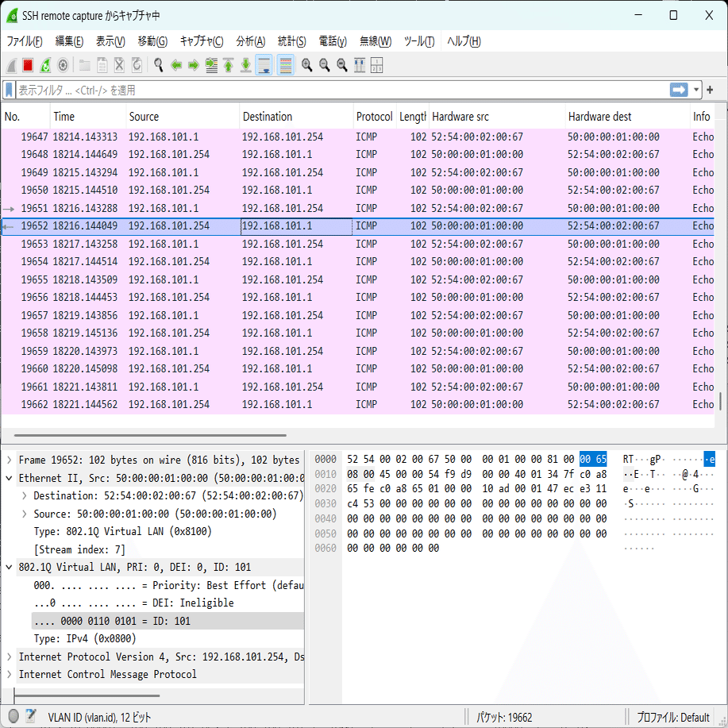
Task: Zoom in on the packet list text
Action: pos(306,65)
